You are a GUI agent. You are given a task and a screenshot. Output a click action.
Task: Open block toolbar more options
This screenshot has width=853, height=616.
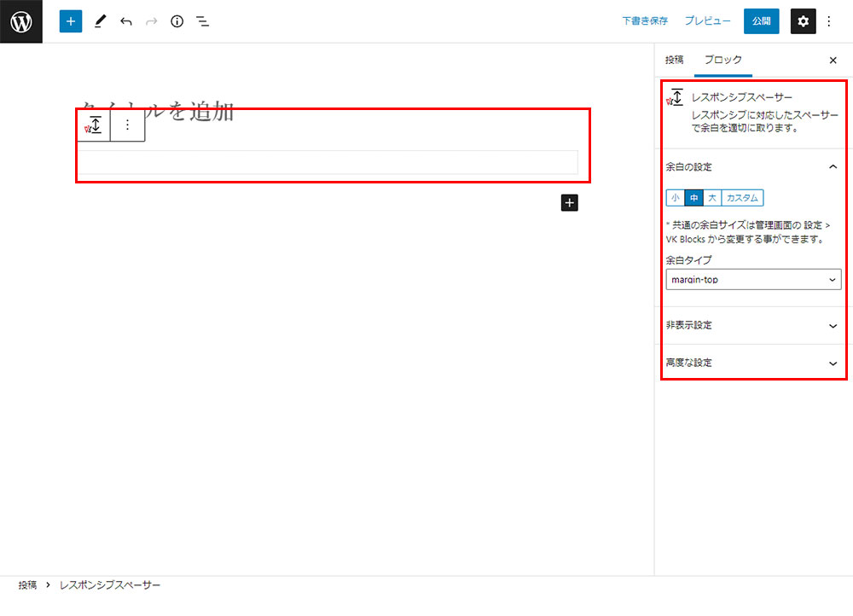tap(128, 125)
